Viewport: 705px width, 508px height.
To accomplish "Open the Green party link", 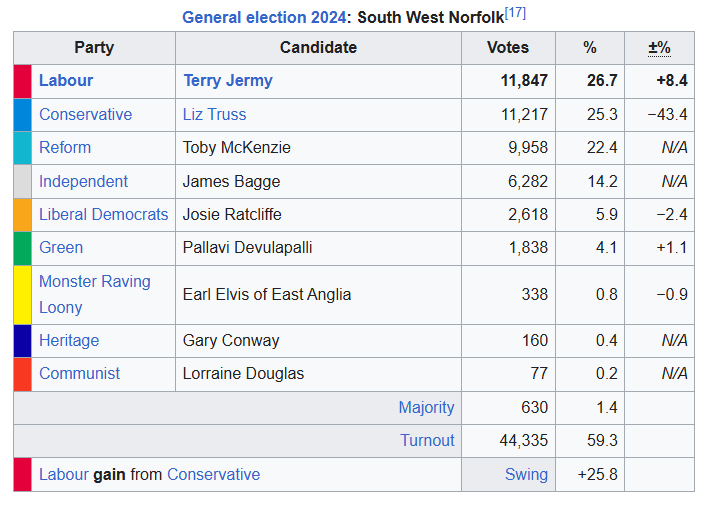I will (61, 247).
